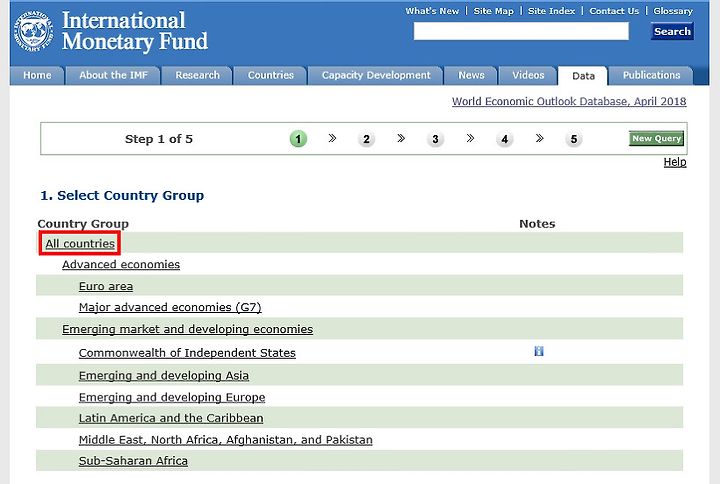Open the Publications tab
This screenshot has height=484, width=720.
[x=651, y=75]
